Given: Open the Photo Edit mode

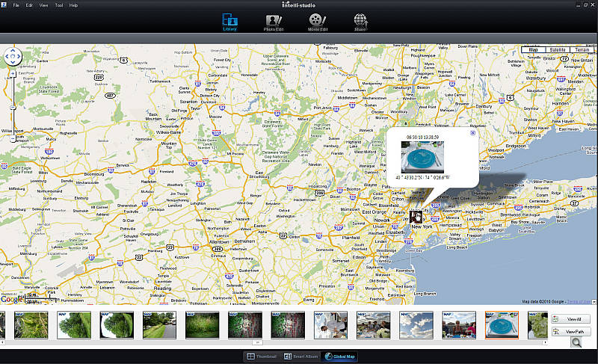Looking at the screenshot, I should click(274, 23).
